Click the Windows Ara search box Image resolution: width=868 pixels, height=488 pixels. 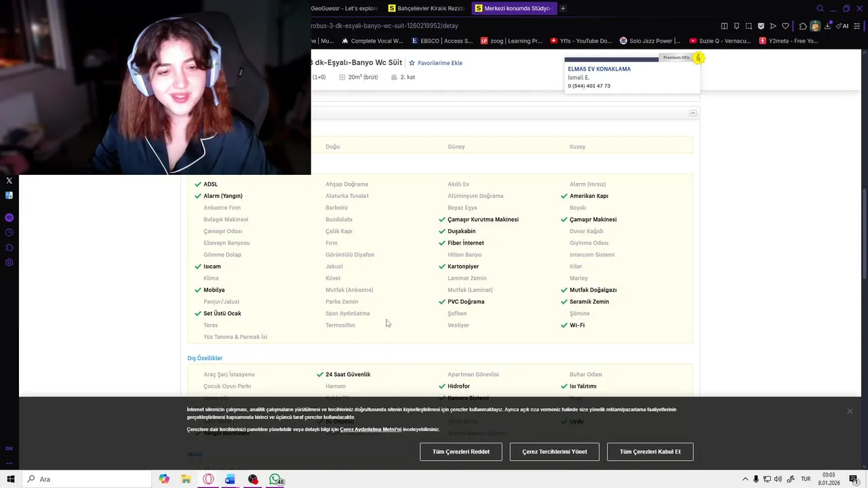[x=86, y=479]
